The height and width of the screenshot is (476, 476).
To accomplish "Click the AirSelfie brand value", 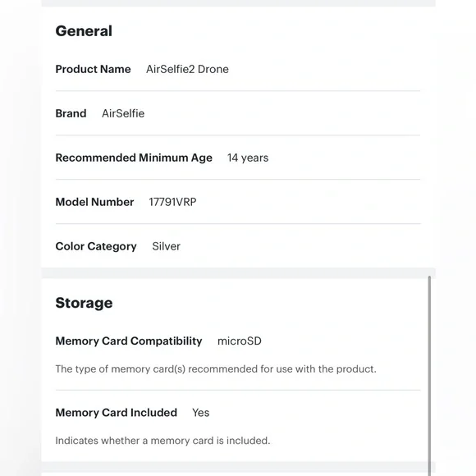I will click(x=123, y=113).
